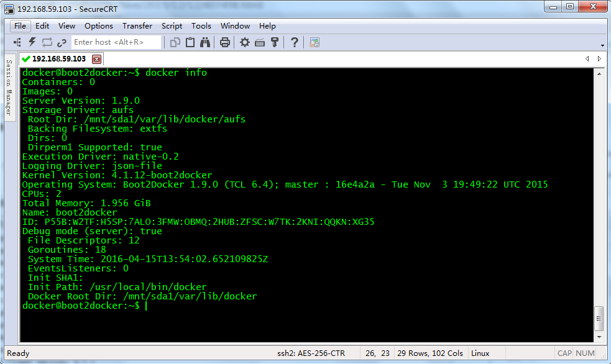This screenshot has width=611, height=364.
Task: Click the SecureCRT application icon in title bar
Action: (x=9, y=9)
